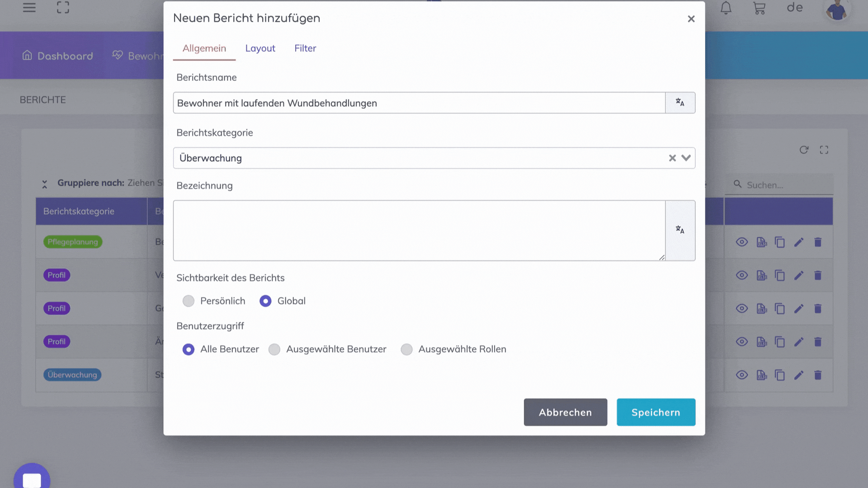Select Ausgewählte Rollen radio option
868x488 pixels.
tap(406, 349)
